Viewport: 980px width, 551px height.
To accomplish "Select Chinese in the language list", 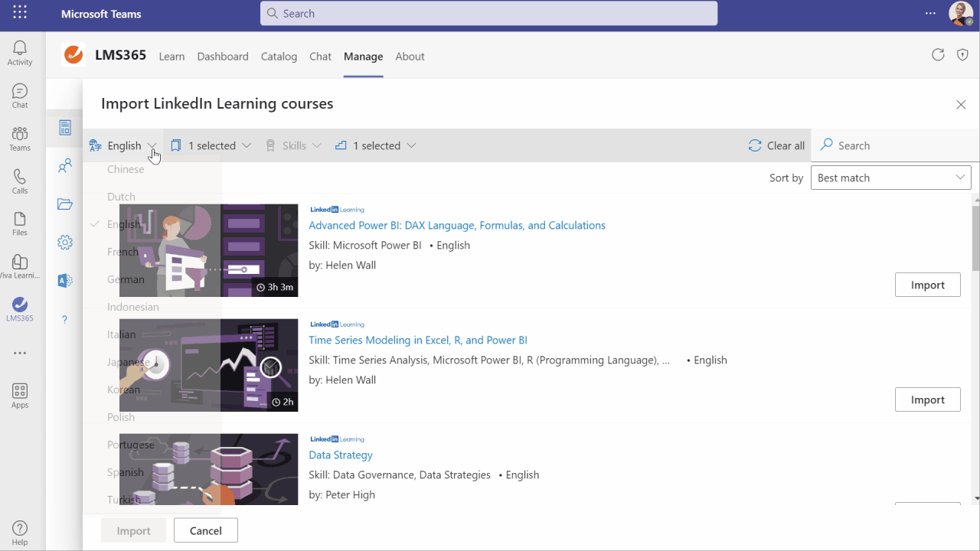I will point(126,169).
